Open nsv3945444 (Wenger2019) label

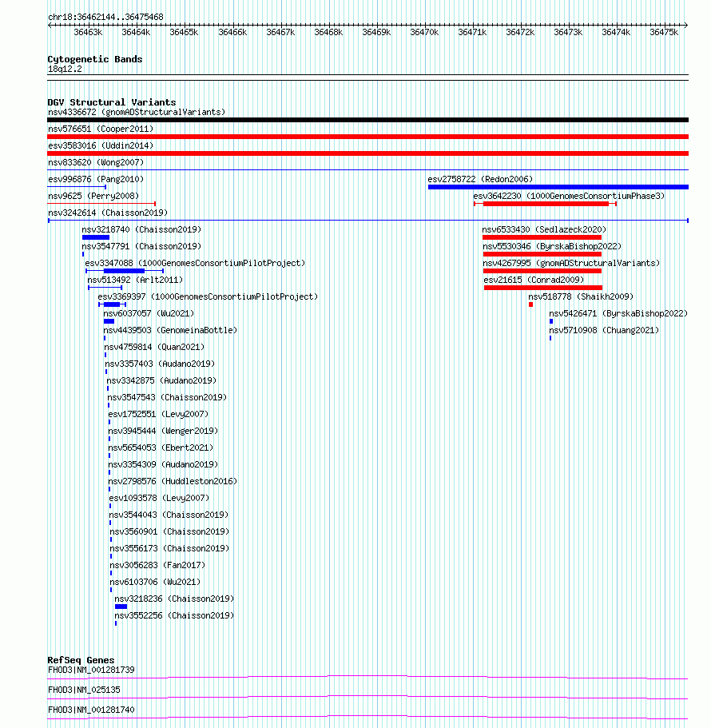(x=163, y=431)
